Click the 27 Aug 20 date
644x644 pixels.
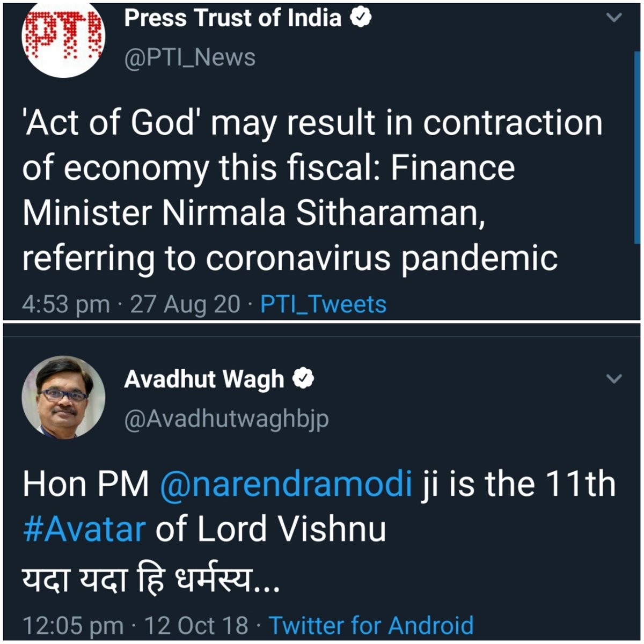click(x=185, y=304)
